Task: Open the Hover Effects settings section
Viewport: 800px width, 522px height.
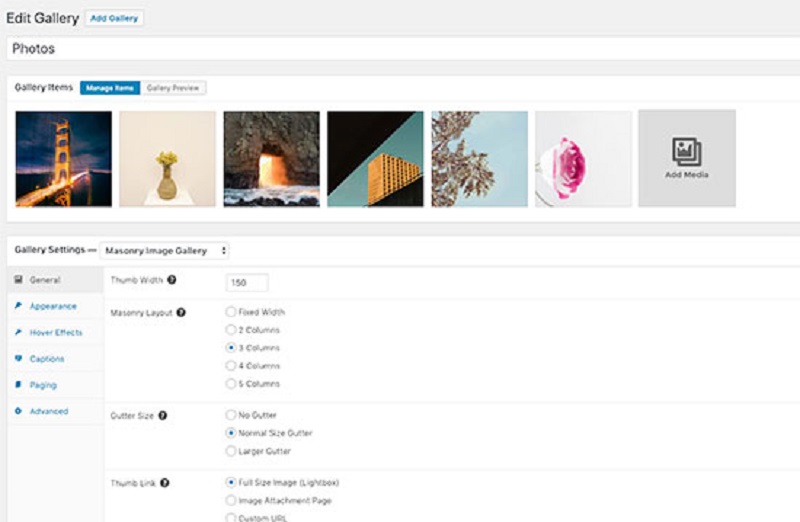Action: [56, 332]
